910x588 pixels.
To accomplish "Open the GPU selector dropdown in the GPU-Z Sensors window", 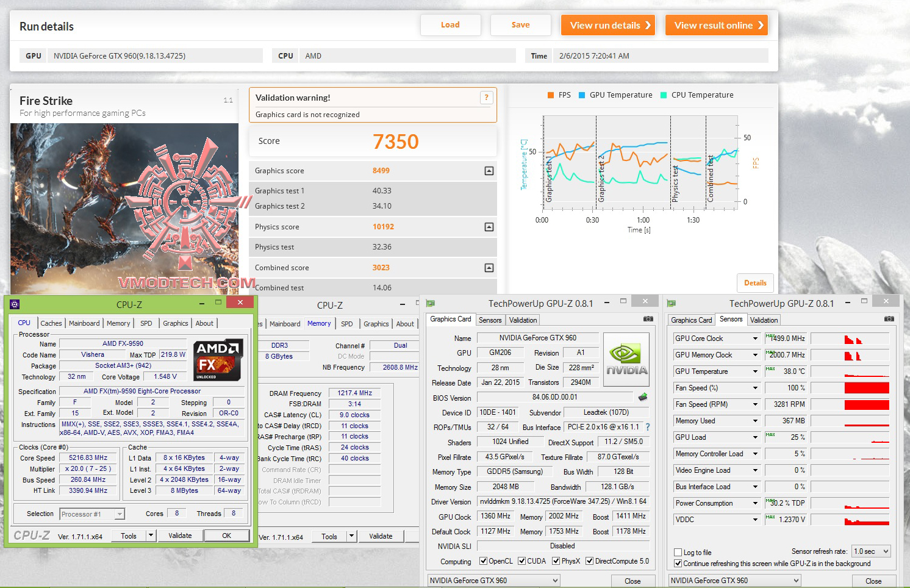I will [x=734, y=581].
